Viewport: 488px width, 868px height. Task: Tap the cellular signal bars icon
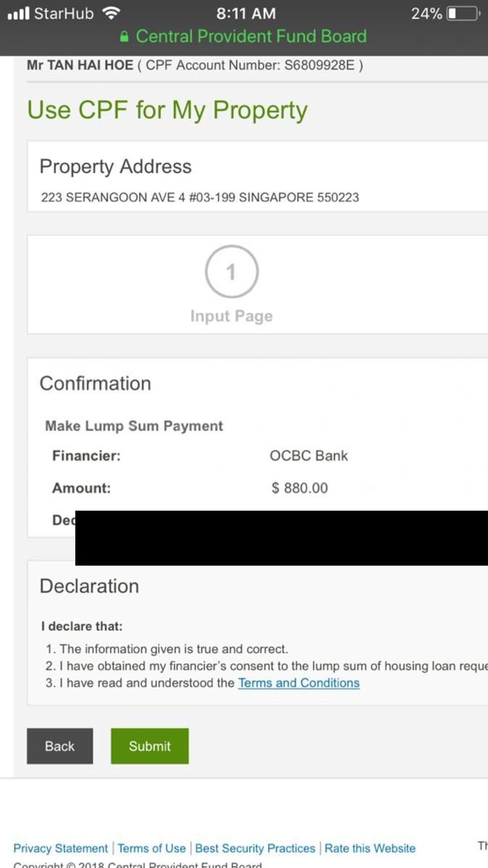18,13
